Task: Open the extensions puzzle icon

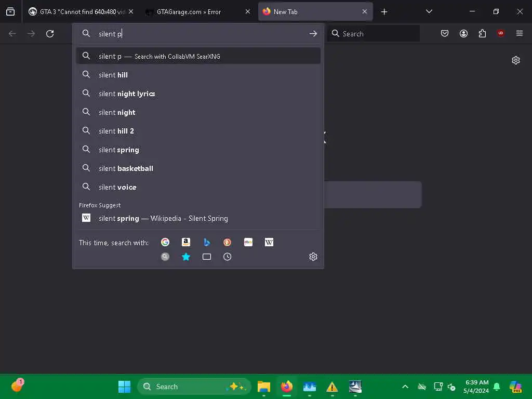Action: [483, 33]
